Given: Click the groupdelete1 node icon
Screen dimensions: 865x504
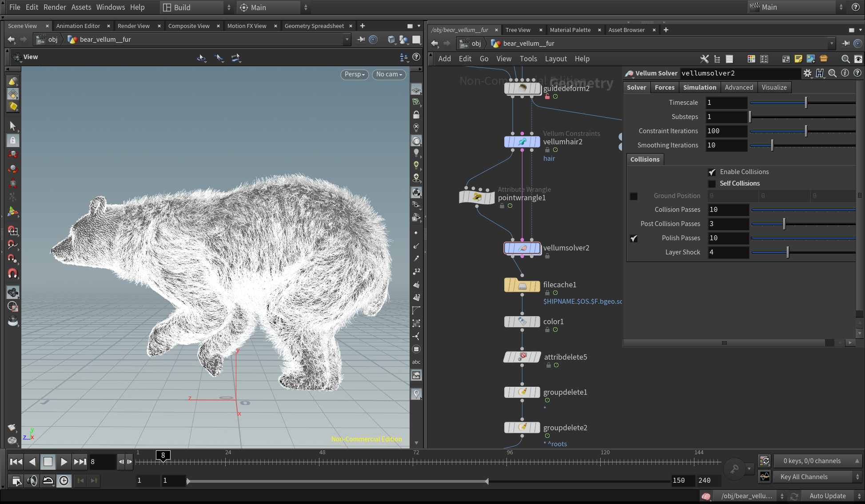Looking at the screenshot, I should [x=522, y=392].
